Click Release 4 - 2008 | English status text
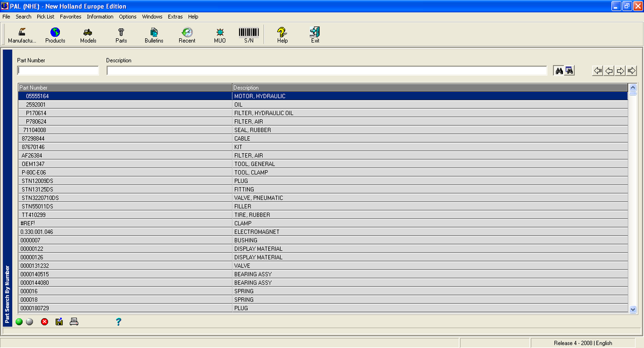The height and width of the screenshot is (348, 644). tap(583, 343)
